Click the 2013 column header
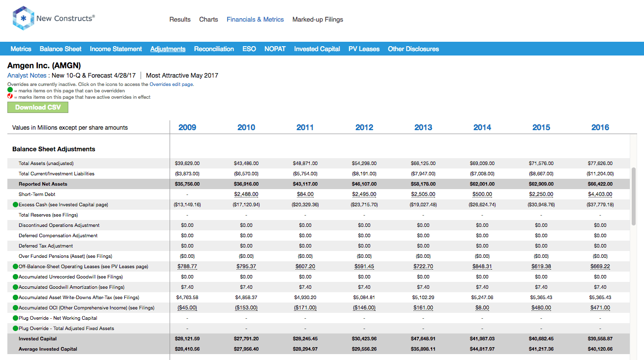The width and height of the screenshot is (644, 360). pyautogui.click(x=423, y=127)
